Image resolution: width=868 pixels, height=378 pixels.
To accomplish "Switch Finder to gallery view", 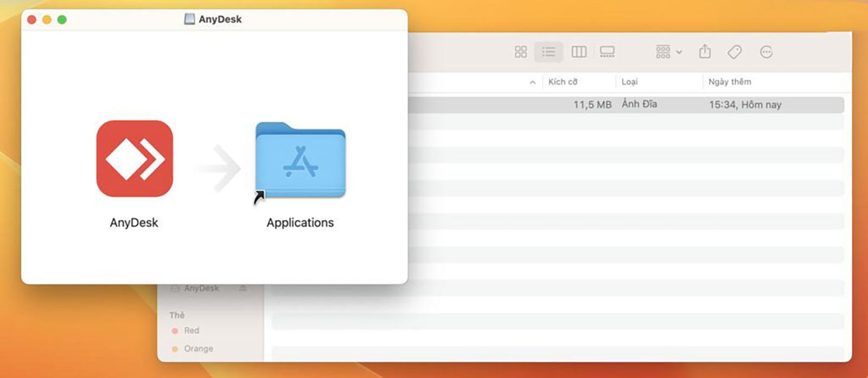I will [x=607, y=52].
